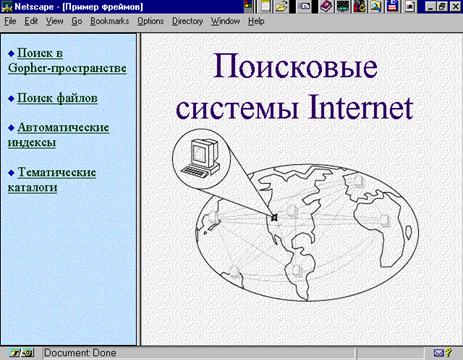Open the Help menu
The image size is (463, 360).
[x=256, y=21]
